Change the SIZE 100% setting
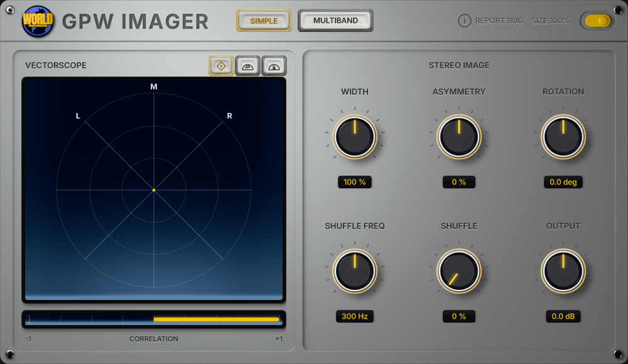The height and width of the screenshot is (364, 628). tap(550, 21)
